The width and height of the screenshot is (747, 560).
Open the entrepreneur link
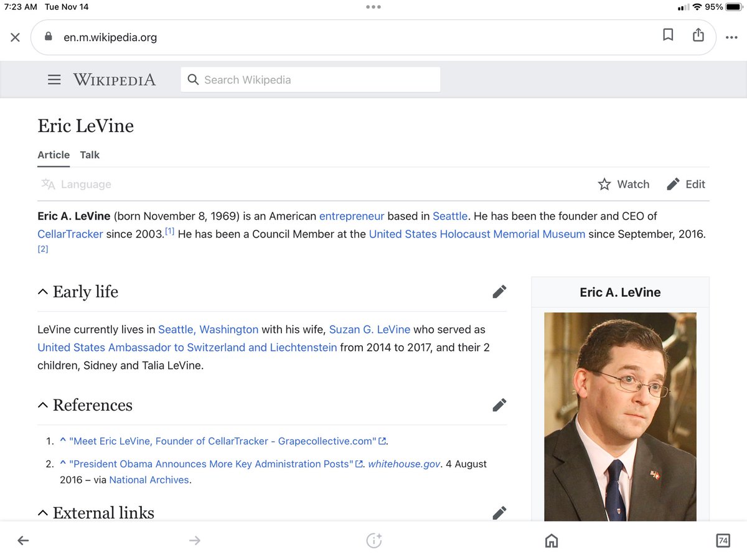tap(352, 216)
